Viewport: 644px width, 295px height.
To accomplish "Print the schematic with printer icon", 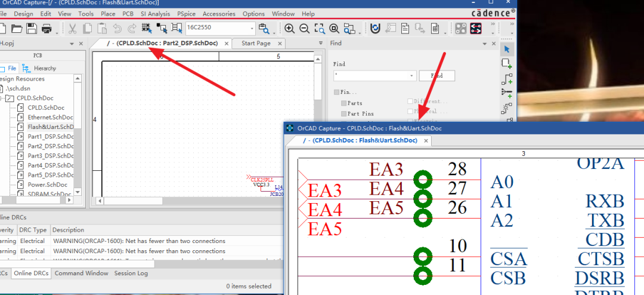I will [x=46, y=29].
